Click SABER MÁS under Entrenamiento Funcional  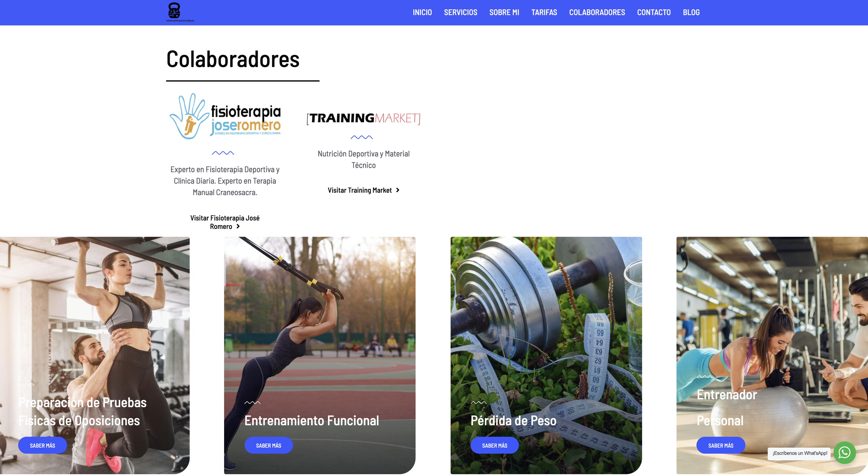[x=268, y=445]
